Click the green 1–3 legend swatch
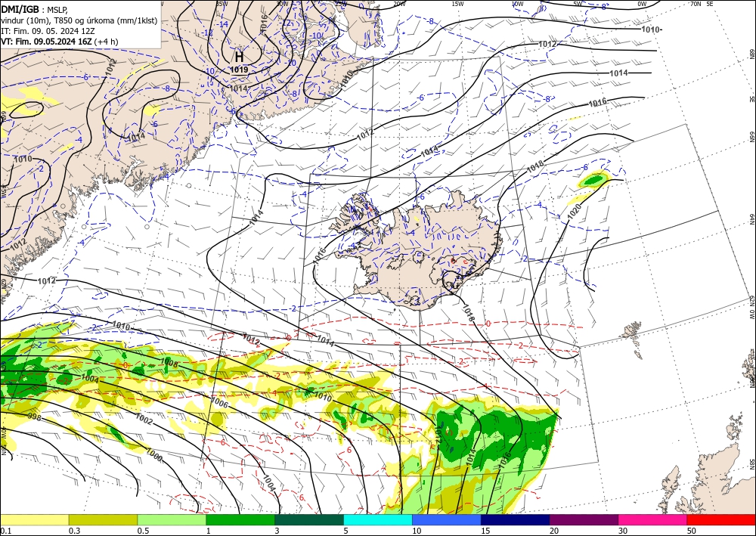 point(240,519)
